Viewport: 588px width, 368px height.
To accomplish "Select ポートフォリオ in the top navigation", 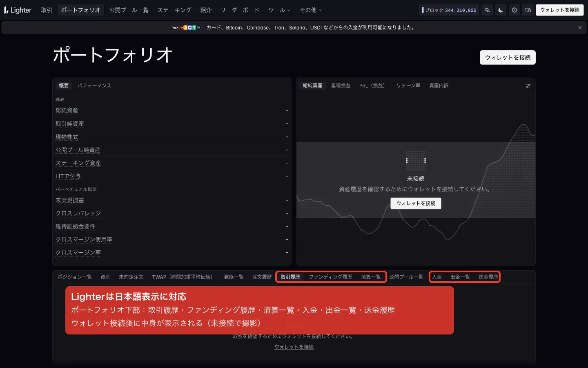I will click(80, 10).
